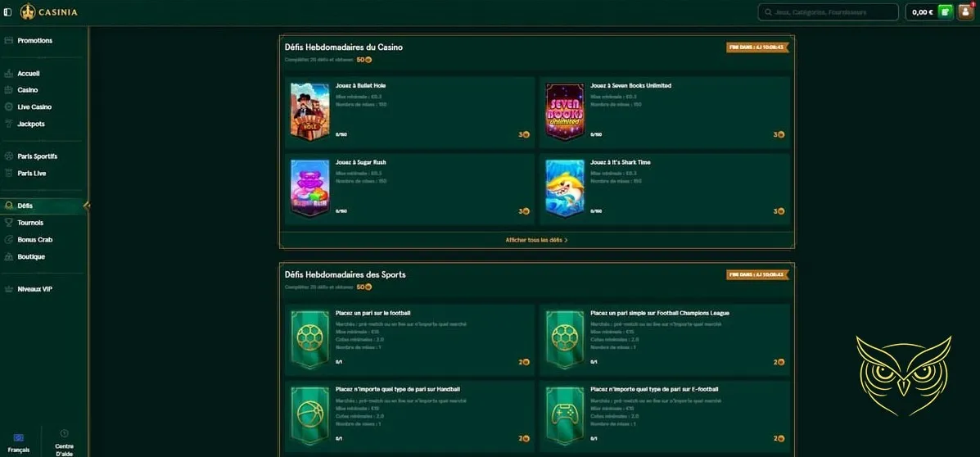
Task: Go to Live Casino in sidebar
Action: point(34,107)
